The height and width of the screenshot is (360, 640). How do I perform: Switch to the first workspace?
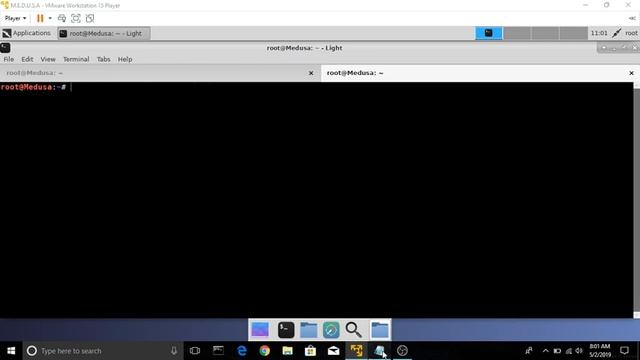(x=489, y=33)
